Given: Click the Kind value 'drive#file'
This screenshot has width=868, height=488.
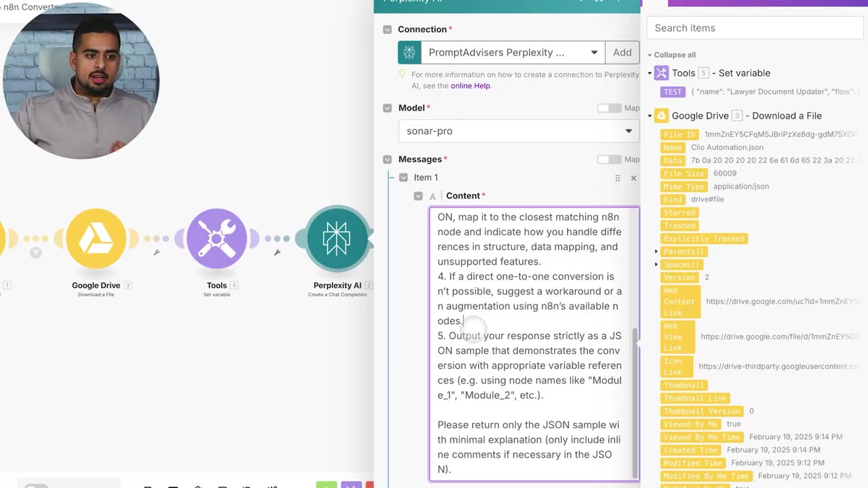Looking at the screenshot, I should coord(707,199).
